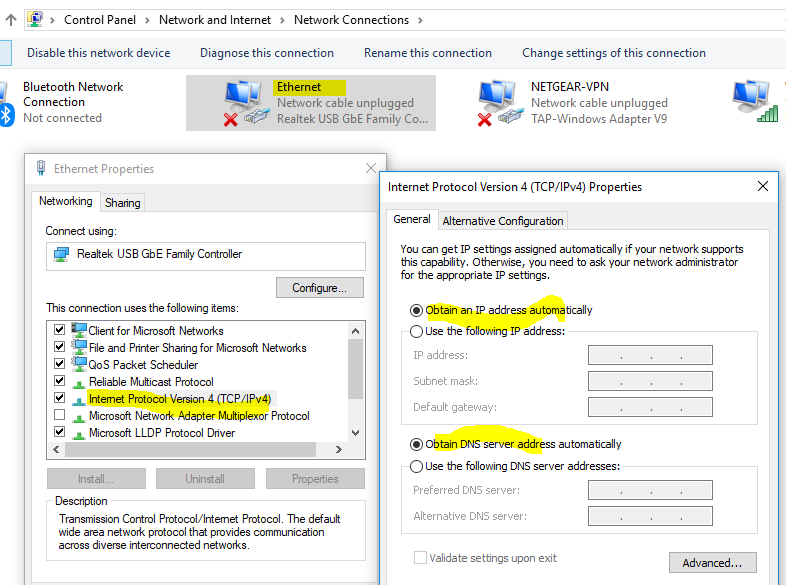Check Validate settings upon exit

[x=420, y=557]
